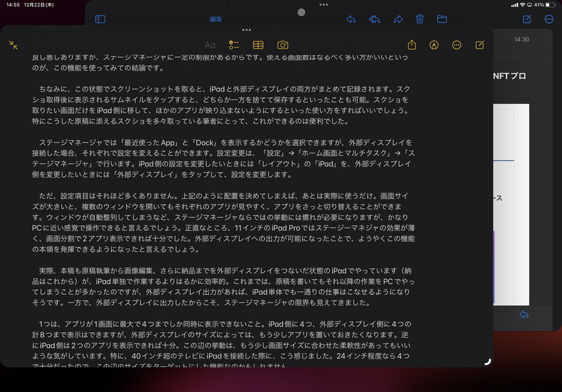Open the camera attachment menu in Notes

283,45
